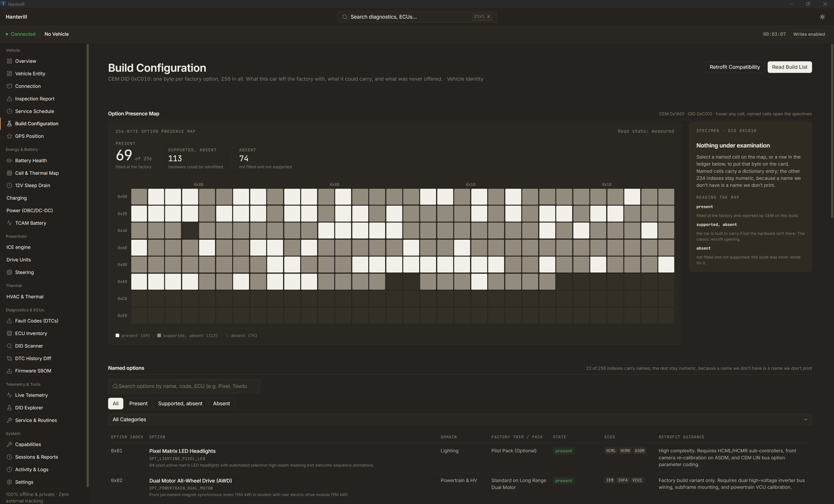834x504 pixels.
Task: Focus the Search options by name field
Action: (x=184, y=386)
